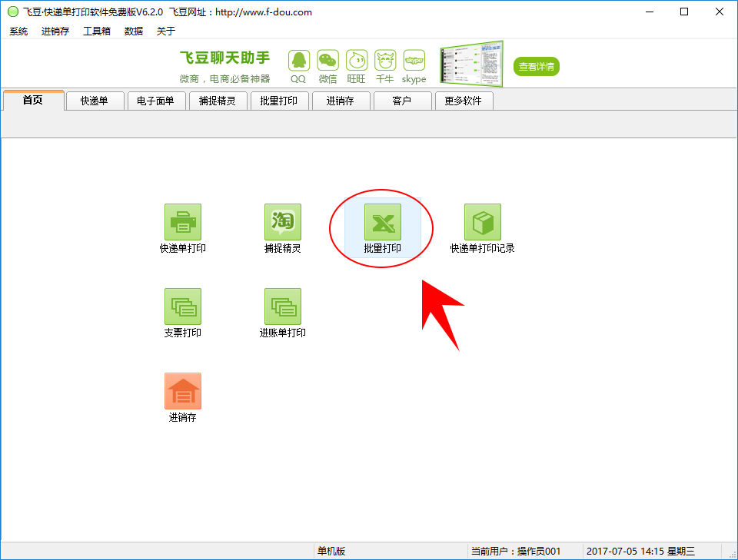
Task: Minimize the 飞豆 window
Action: coord(650,12)
